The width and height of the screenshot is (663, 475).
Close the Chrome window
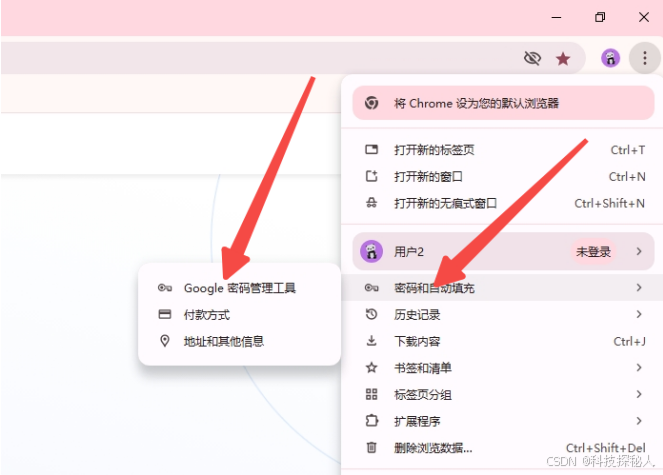coord(644,17)
